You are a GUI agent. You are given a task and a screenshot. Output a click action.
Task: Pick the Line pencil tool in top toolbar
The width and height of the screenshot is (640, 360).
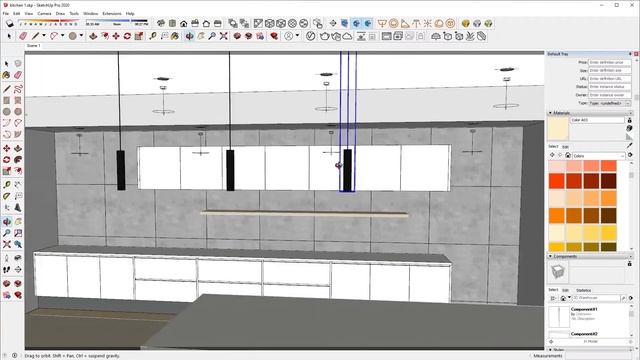point(36,36)
